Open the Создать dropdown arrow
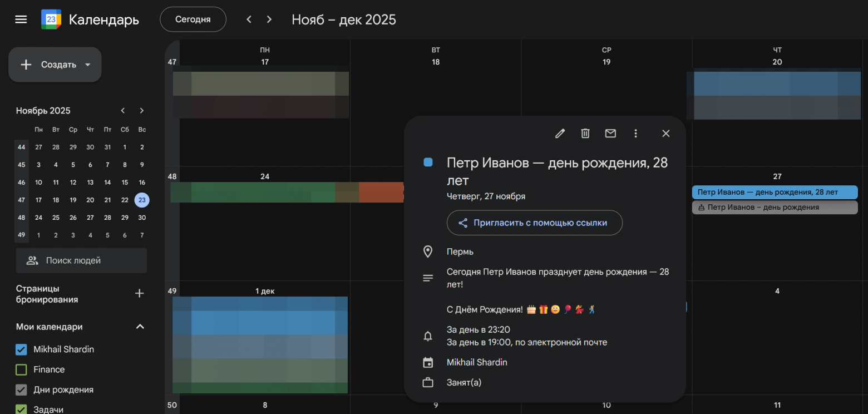This screenshot has height=414, width=868. [87, 65]
